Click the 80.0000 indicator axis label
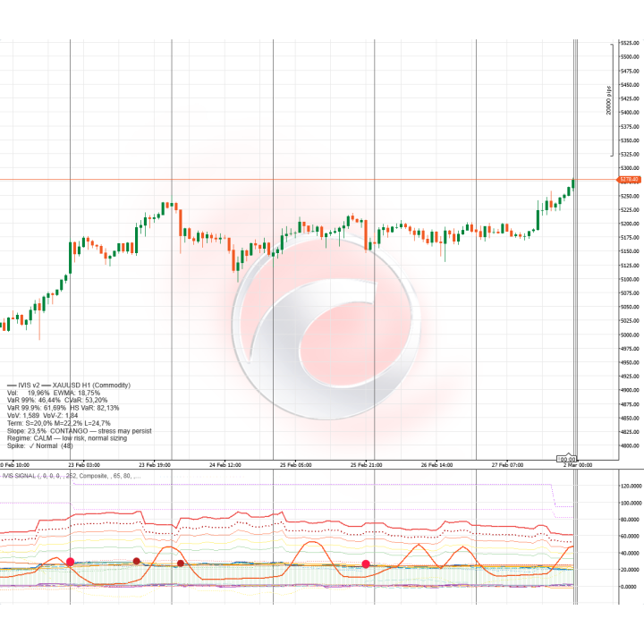Screen dimensions: 644x644 click(631, 520)
